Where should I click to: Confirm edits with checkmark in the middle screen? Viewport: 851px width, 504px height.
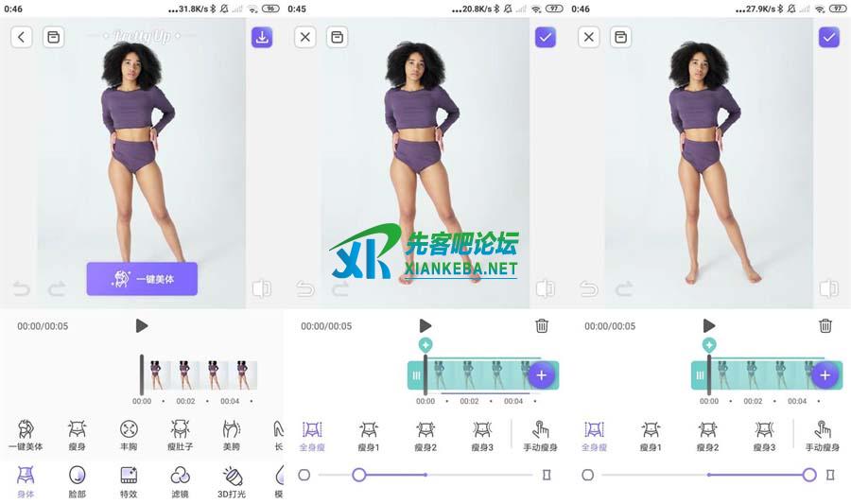(x=545, y=37)
